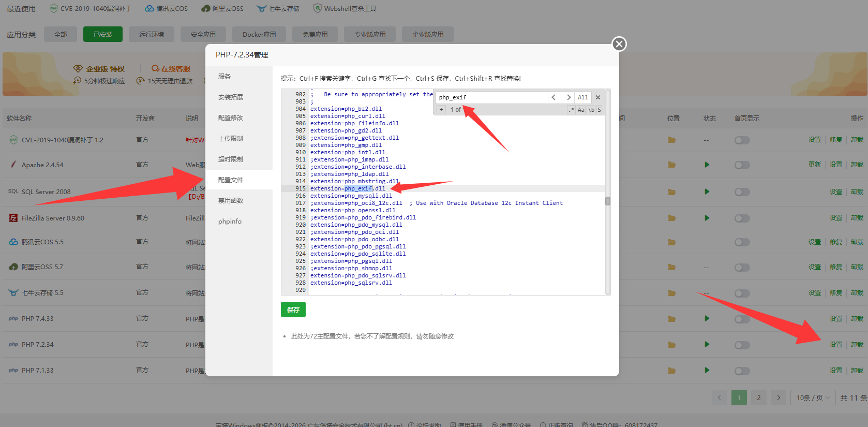Click line 905 extension=php_curl.dll
868x427 pixels.
click(348, 116)
